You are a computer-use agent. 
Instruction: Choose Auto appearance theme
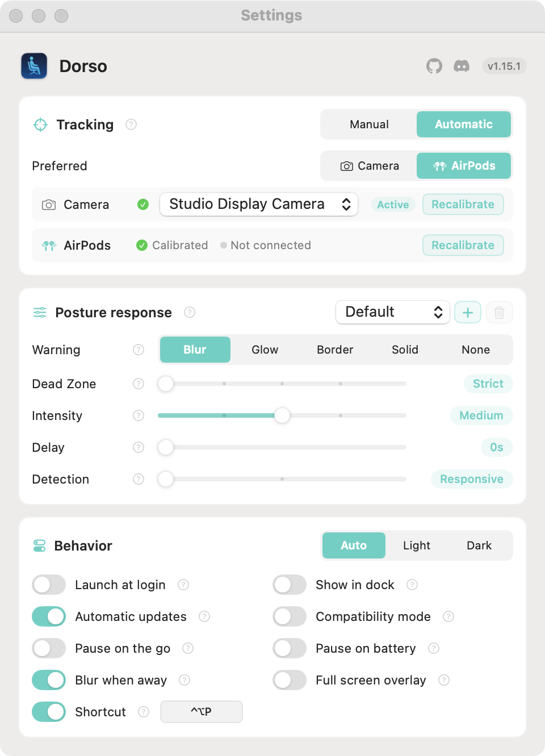[x=354, y=545]
